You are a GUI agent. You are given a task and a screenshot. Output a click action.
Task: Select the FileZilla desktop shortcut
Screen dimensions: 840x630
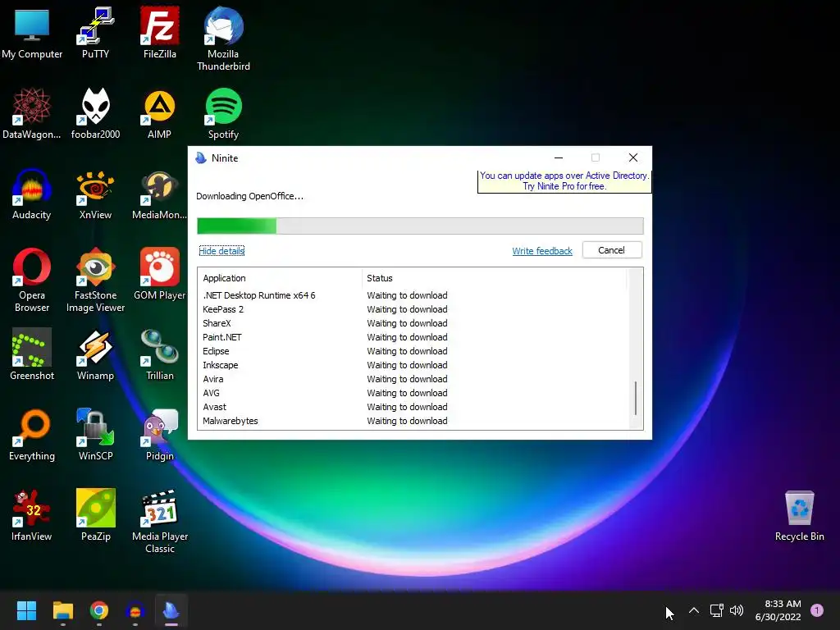pos(160,33)
